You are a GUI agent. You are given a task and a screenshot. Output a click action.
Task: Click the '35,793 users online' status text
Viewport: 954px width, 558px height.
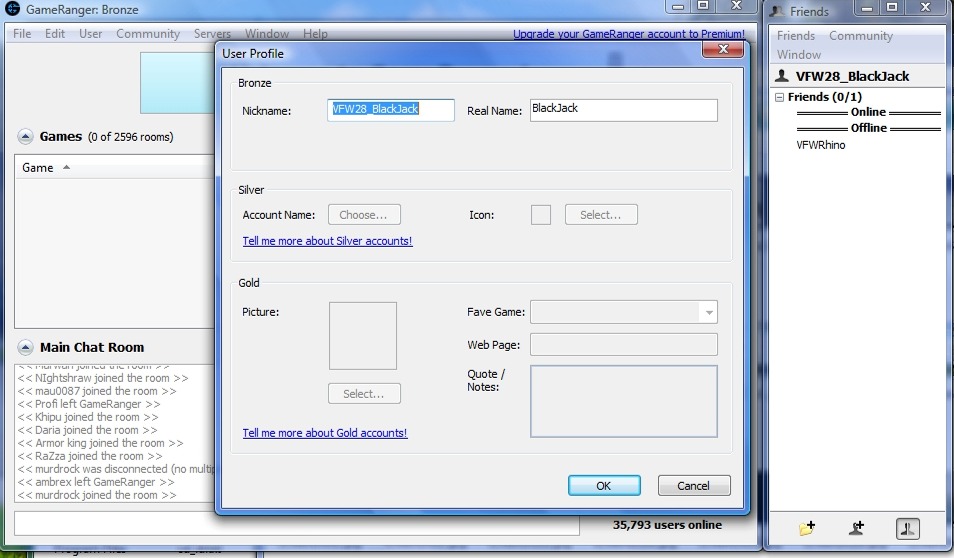pyautogui.click(x=667, y=525)
